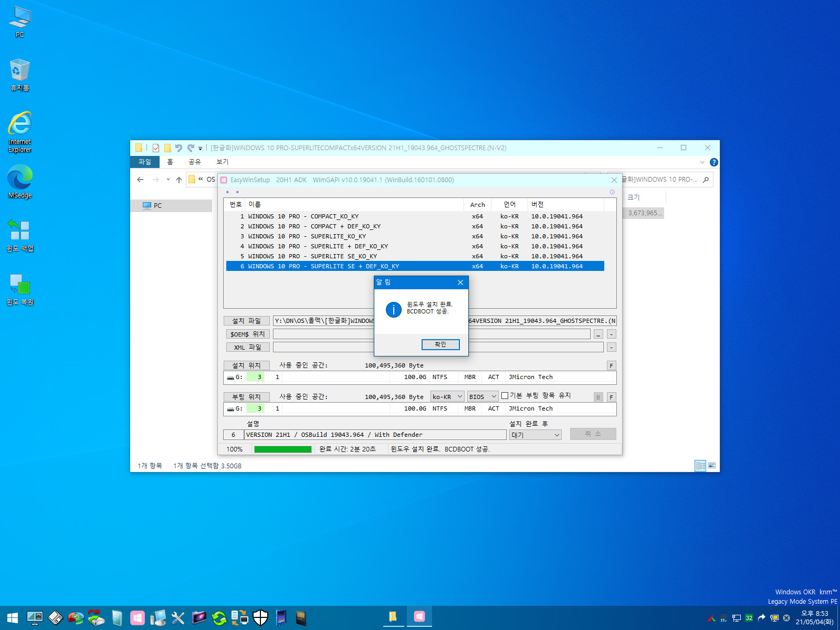Click the 버전 column header
This screenshot has height=630, width=840.
click(x=566, y=205)
